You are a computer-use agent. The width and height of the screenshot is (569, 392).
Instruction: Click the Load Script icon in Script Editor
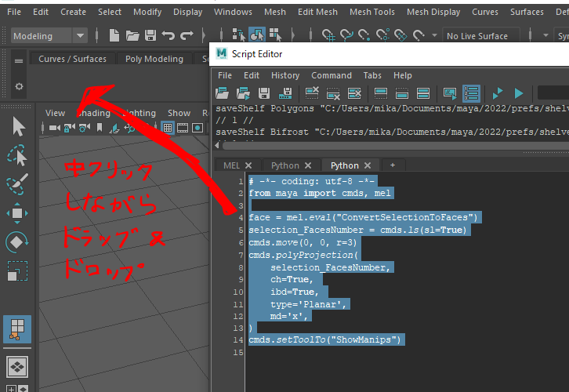pyautogui.click(x=222, y=93)
